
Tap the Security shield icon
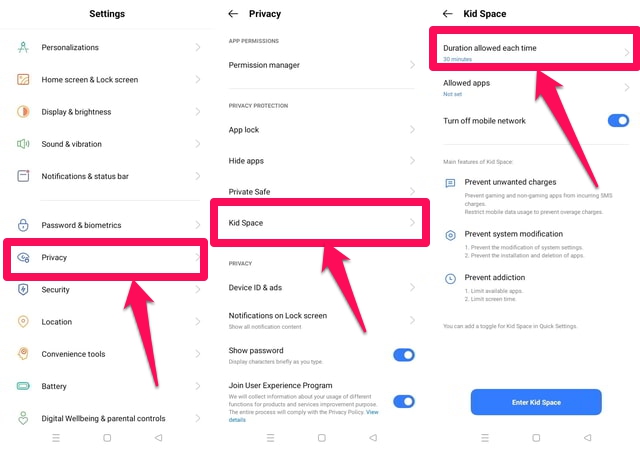[x=23, y=289]
